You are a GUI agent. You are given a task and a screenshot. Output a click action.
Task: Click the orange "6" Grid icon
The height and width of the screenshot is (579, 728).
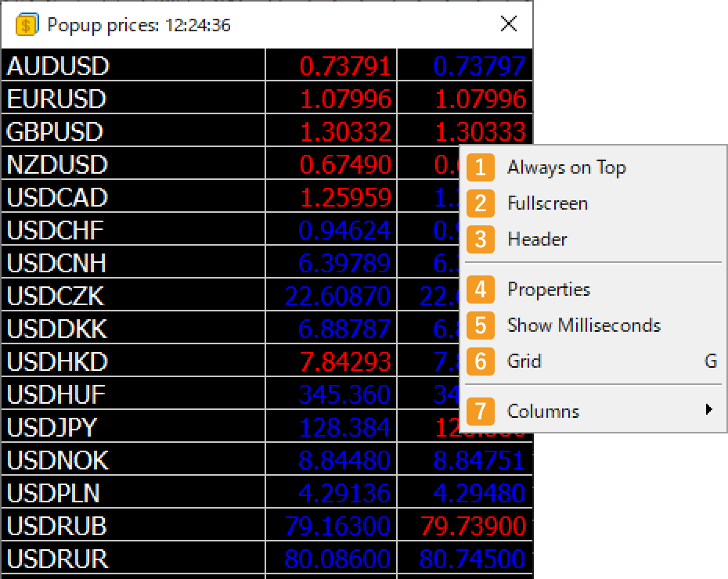coord(480,361)
